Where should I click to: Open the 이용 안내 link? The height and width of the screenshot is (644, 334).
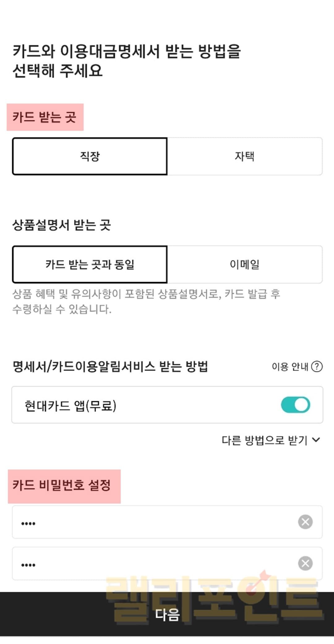pos(290,367)
